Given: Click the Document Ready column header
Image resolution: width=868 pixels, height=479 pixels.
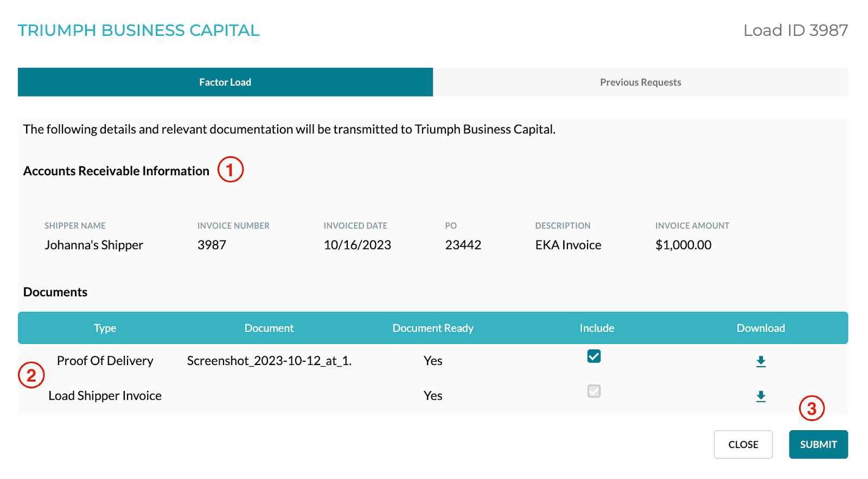Looking at the screenshot, I should 433,328.
